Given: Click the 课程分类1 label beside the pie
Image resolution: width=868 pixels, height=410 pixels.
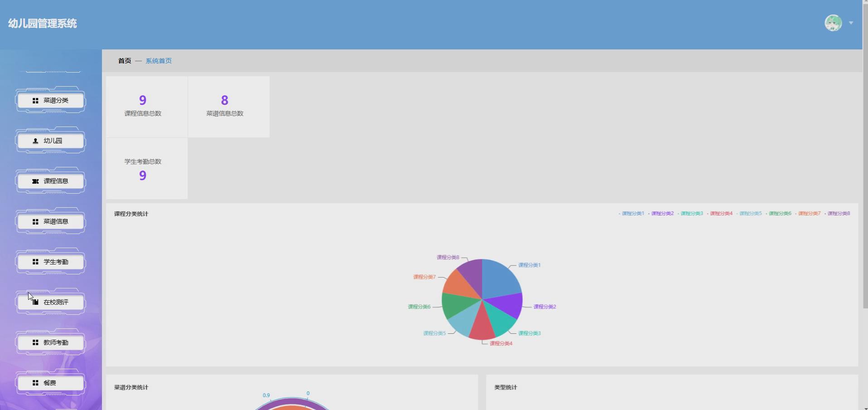Looking at the screenshot, I should pos(530,265).
